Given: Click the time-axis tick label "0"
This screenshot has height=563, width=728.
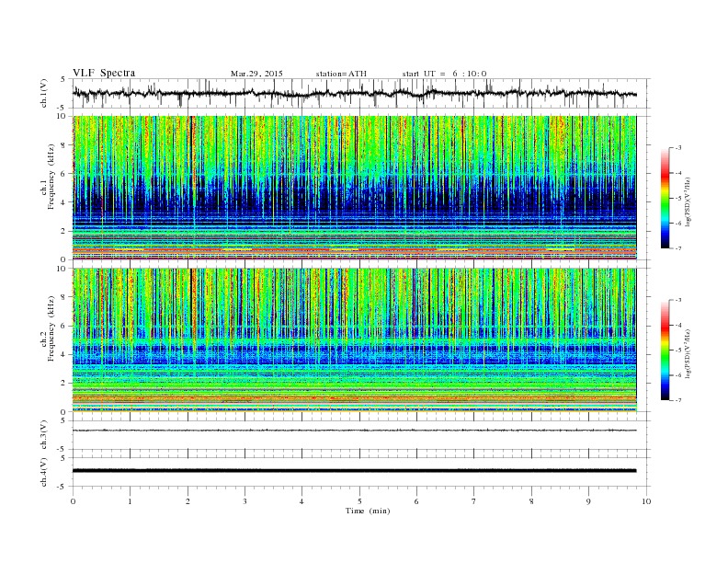Looking at the screenshot, I should (73, 501).
